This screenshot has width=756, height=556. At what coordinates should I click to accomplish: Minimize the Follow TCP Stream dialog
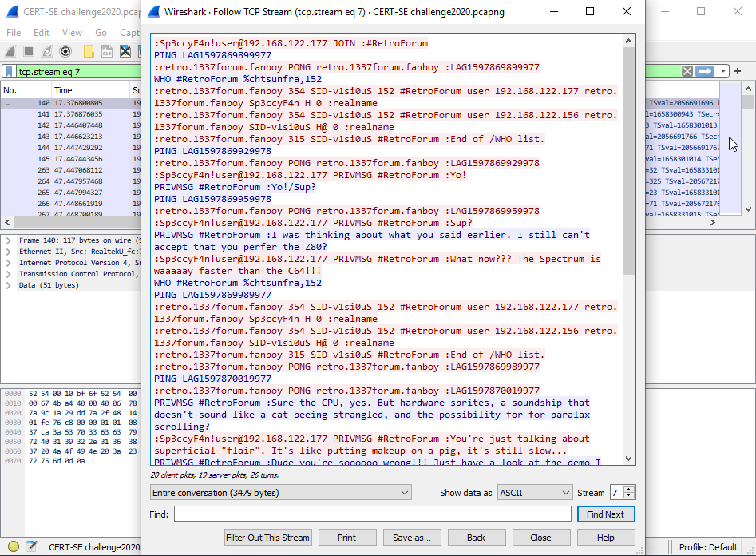[554, 11]
